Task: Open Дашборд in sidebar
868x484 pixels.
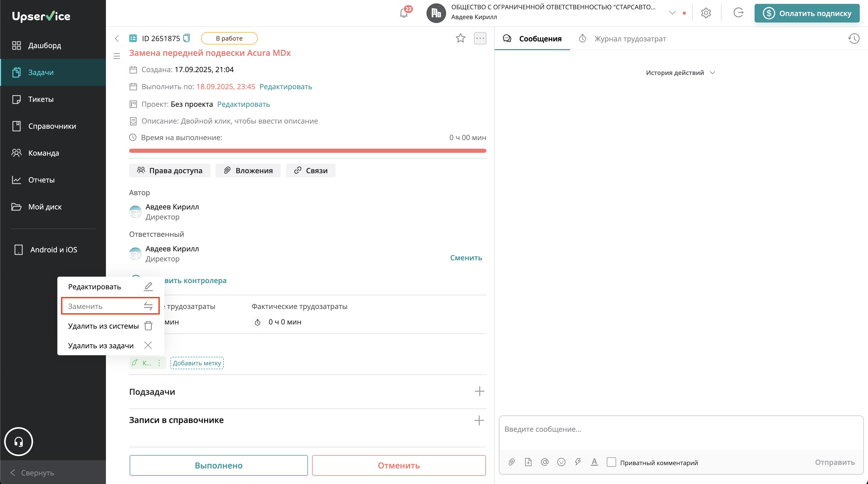Action: pyautogui.click(x=53, y=46)
